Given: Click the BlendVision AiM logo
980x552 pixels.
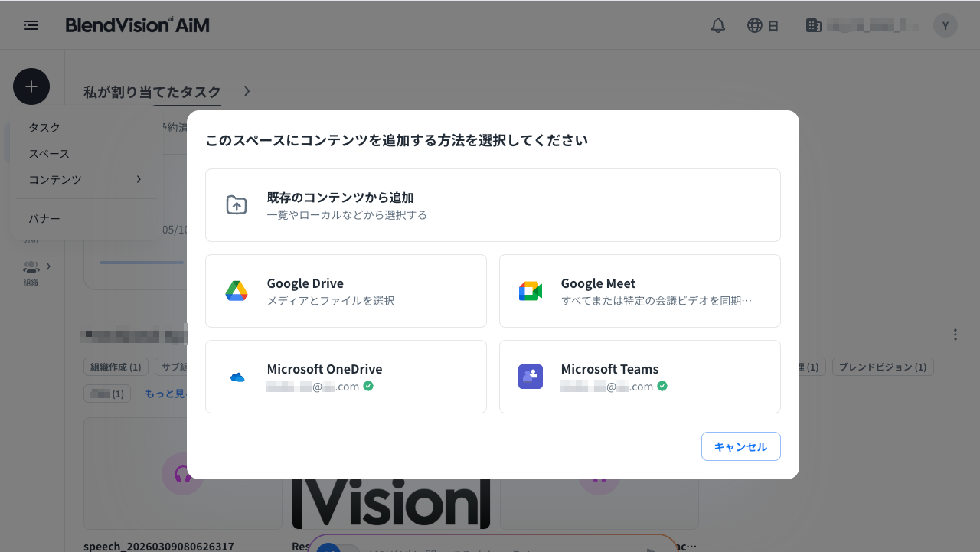Looking at the screenshot, I should pos(137,25).
